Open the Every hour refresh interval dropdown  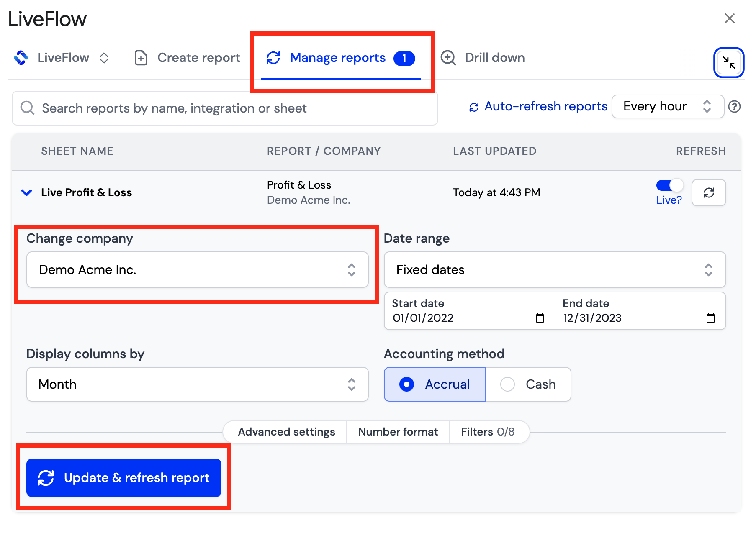[x=668, y=106]
